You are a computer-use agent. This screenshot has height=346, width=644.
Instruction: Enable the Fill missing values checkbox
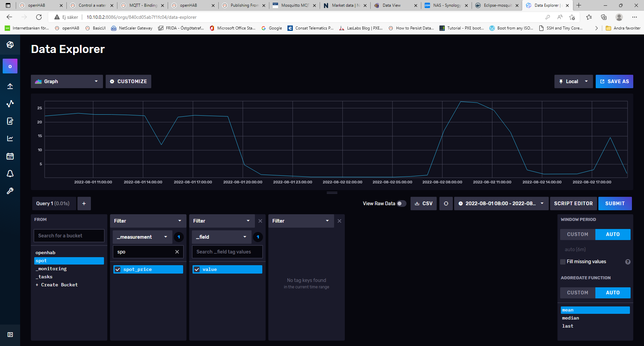pyautogui.click(x=563, y=262)
